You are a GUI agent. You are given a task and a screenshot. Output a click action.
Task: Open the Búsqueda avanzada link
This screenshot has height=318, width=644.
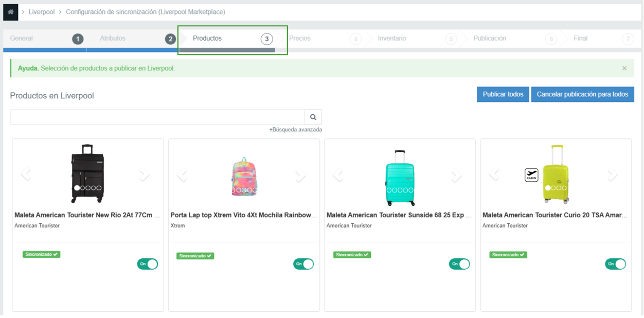coord(296,130)
